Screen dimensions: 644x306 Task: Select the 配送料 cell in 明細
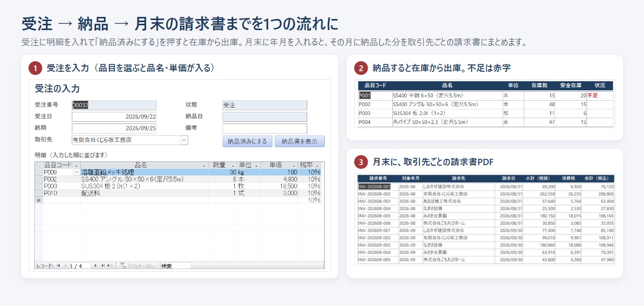tap(144, 193)
